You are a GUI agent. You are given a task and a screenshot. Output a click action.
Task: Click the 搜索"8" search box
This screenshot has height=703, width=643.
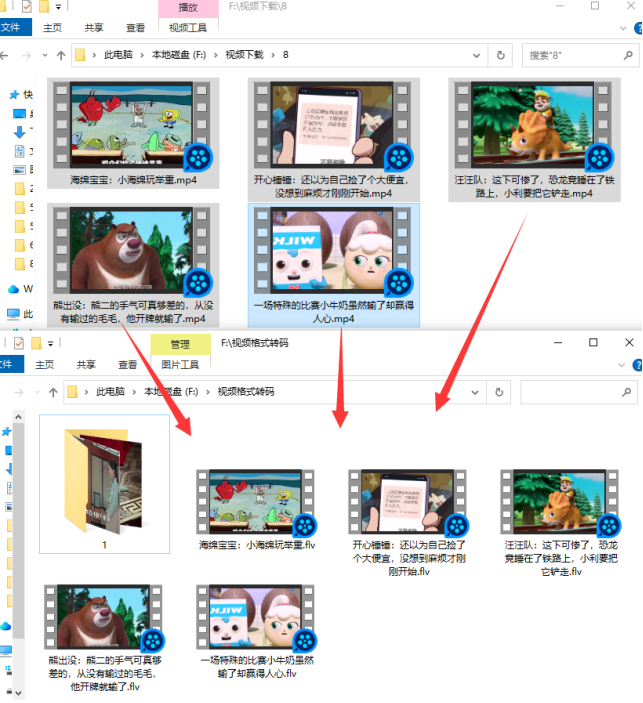click(x=581, y=55)
